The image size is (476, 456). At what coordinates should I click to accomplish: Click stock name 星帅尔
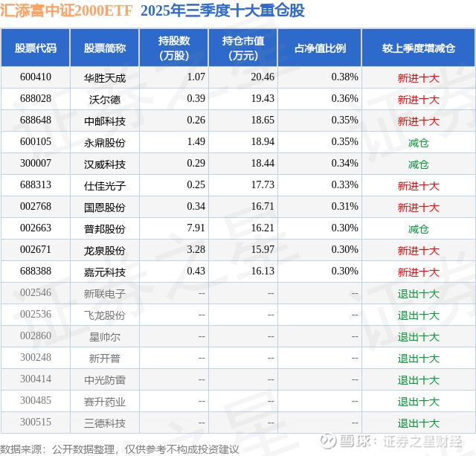(105, 337)
